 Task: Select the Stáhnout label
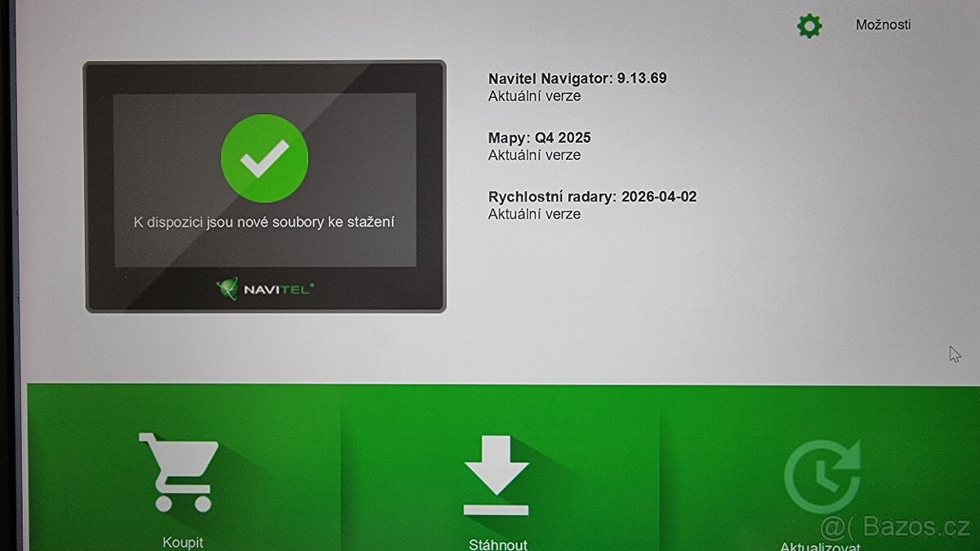click(x=497, y=544)
